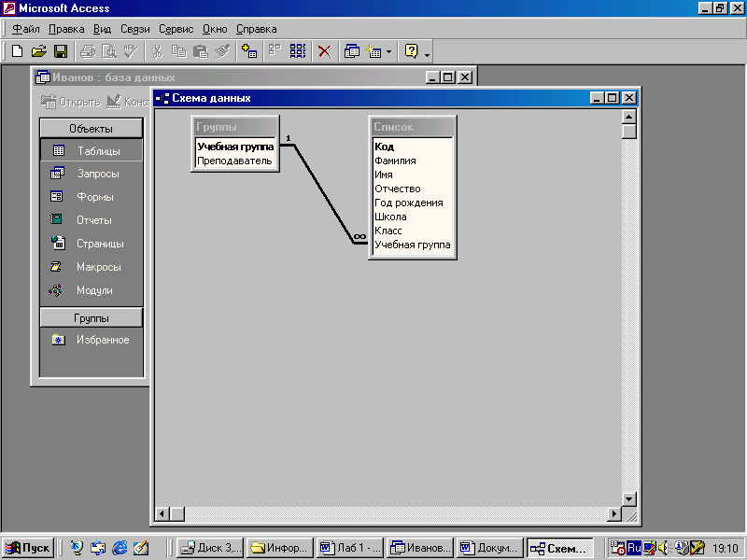The width and height of the screenshot is (747, 560).
Task: Click the Show All Relationships icon
Action: click(298, 51)
